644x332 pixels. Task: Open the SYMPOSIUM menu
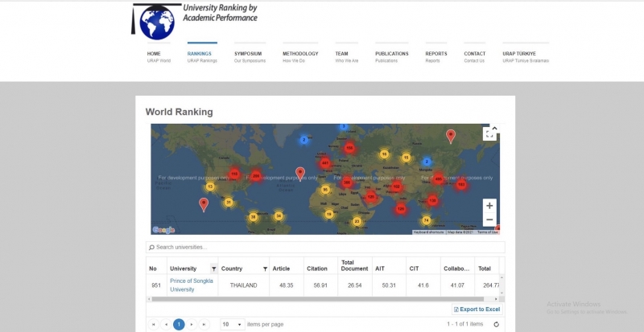(x=250, y=56)
